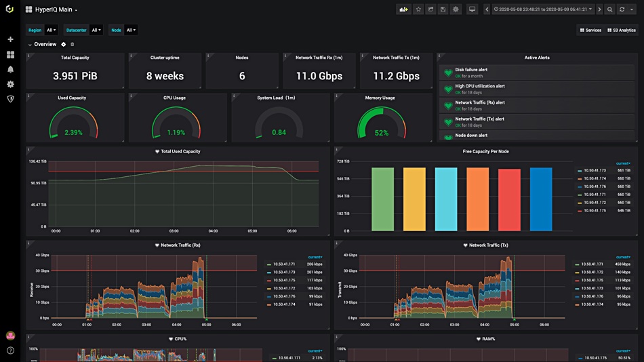
Task: Open the time range picker dropdown
Action: click(543, 9)
